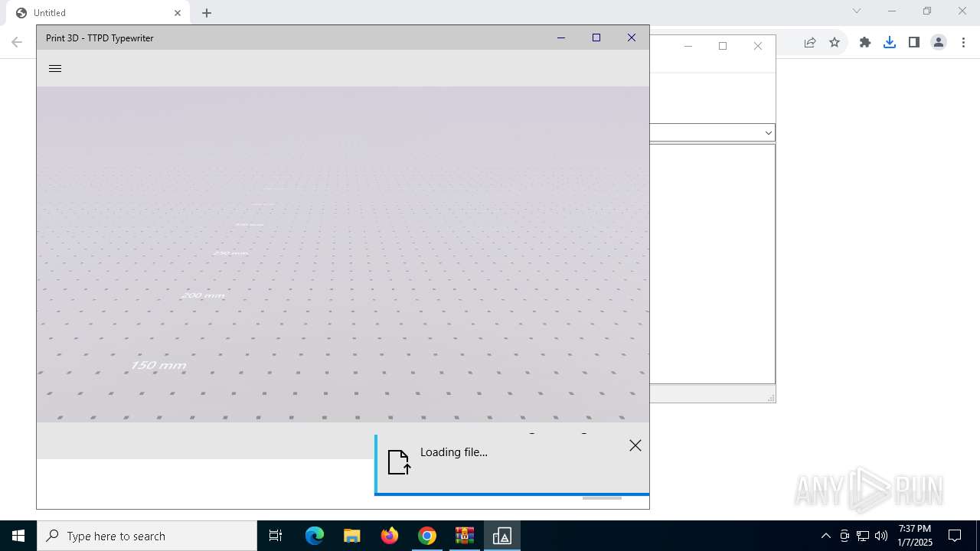The width and height of the screenshot is (980, 551).
Task: Click the Loading file document icon
Action: [399, 462]
